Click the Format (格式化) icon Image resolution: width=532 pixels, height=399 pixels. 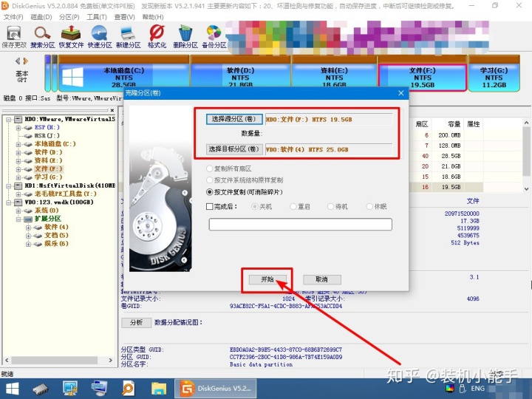pos(157,37)
